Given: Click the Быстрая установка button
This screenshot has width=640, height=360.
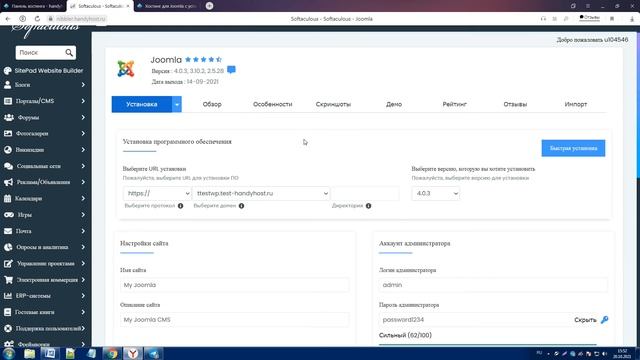Looking at the screenshot, I should pyautogui.click(x=573, y=148).
